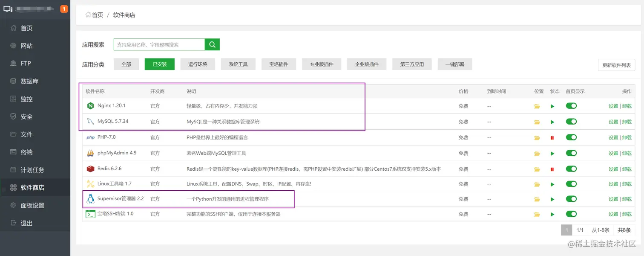
Task: Open the Redis 6.2.6 folder location icon
Action: coord(537,169)
